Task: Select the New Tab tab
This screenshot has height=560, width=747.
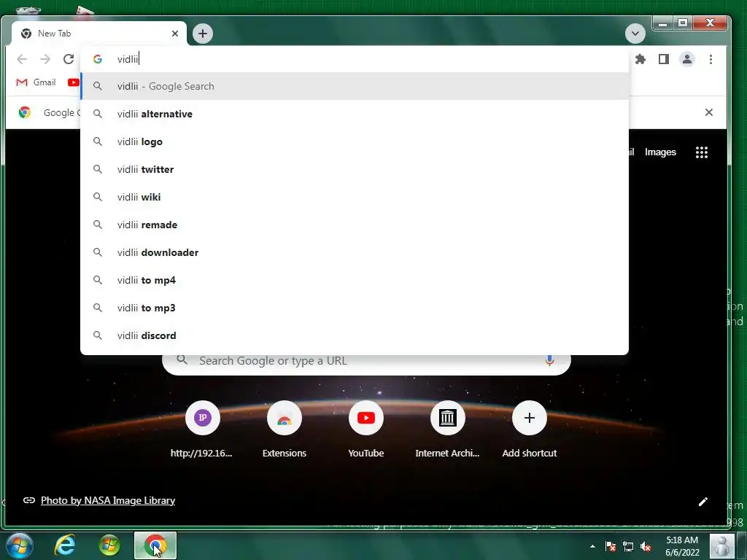Action: [98, 34]
